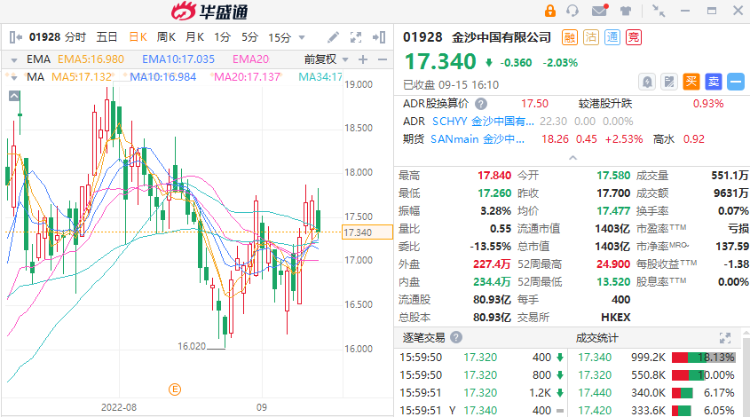The image size is (750, 417).
Task: Switch to 五日 five-day chart
Action: tap(107, 37)
